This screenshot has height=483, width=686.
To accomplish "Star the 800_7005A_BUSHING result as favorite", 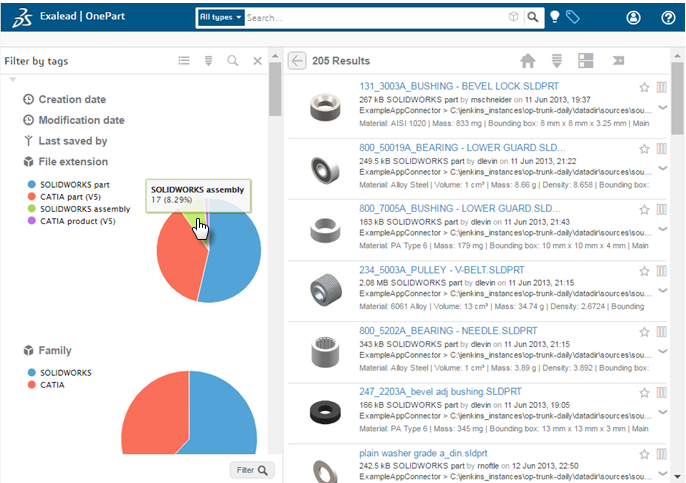I will [644, 210].
